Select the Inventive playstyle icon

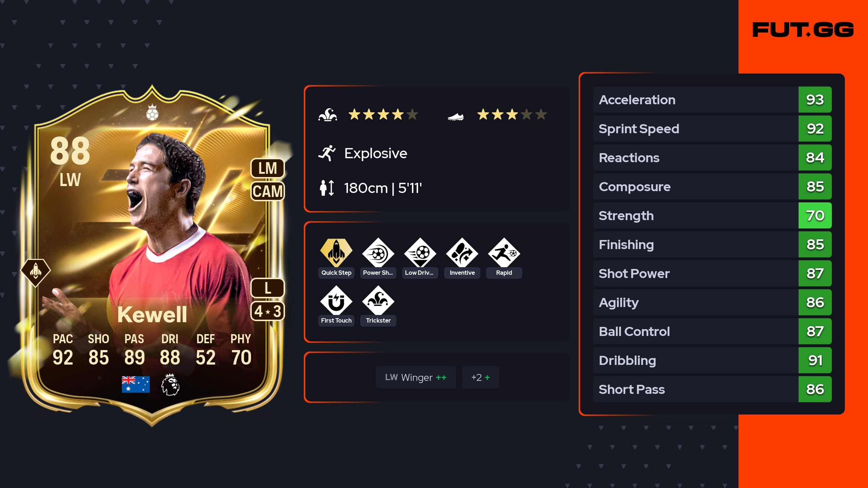[462, 253]
